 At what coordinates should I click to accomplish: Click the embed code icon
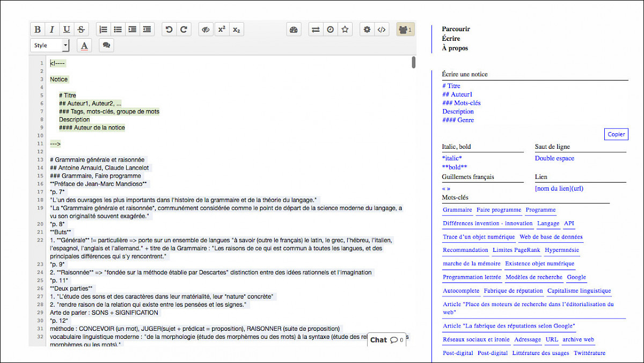[x=381, y=30]
